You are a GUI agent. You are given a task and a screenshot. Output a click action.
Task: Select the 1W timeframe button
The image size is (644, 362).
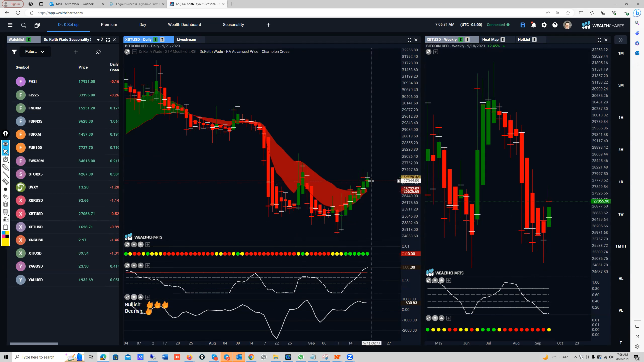click(x=621, y=214)
